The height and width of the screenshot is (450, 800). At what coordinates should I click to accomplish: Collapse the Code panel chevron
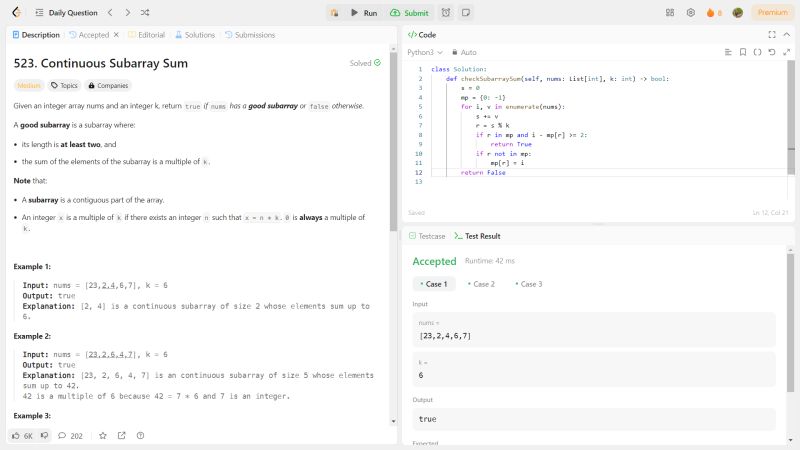pos(787,35)
